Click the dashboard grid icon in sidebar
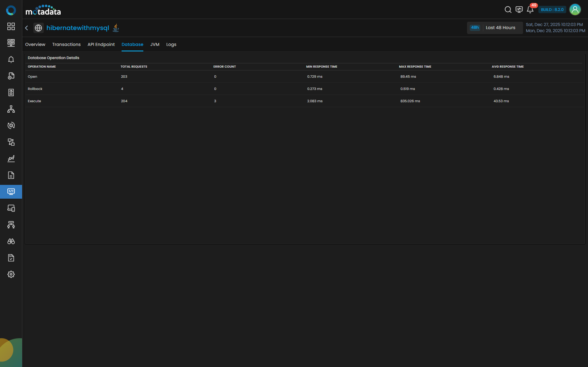 coord(11,27)
